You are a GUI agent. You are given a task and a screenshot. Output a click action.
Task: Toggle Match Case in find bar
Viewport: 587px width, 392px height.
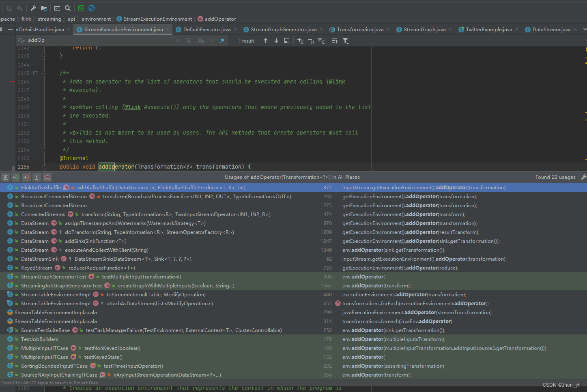[201, 41]
